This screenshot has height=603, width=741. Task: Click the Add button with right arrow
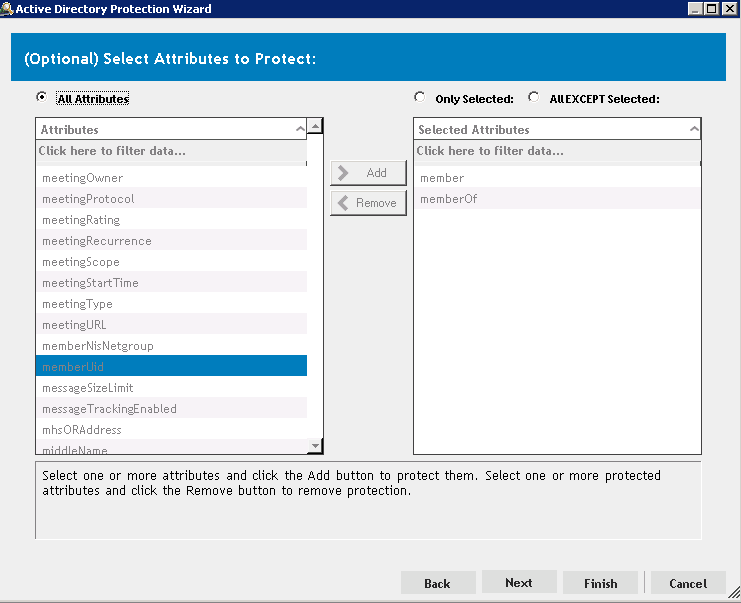coord(368,173)
